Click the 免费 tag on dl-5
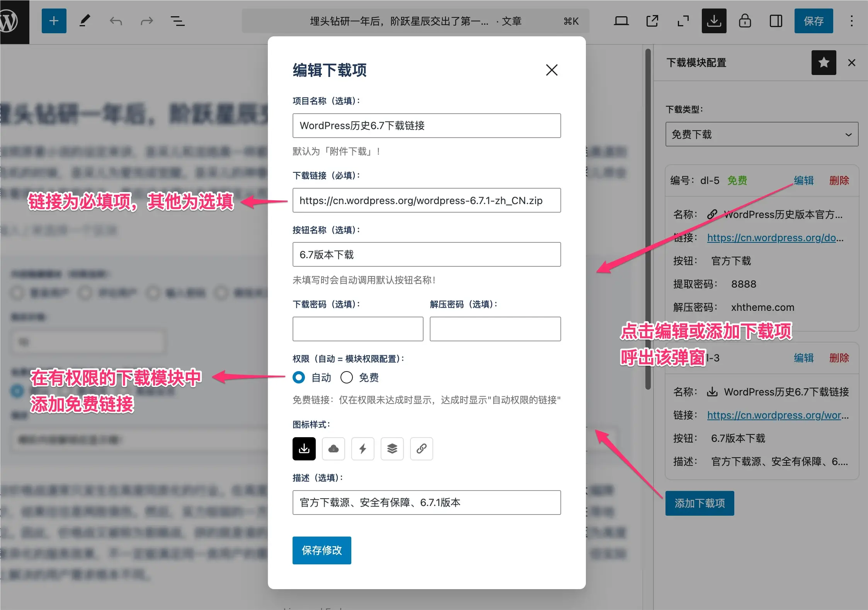This screenshot has width=868, height=610. [x=737, y=181]
